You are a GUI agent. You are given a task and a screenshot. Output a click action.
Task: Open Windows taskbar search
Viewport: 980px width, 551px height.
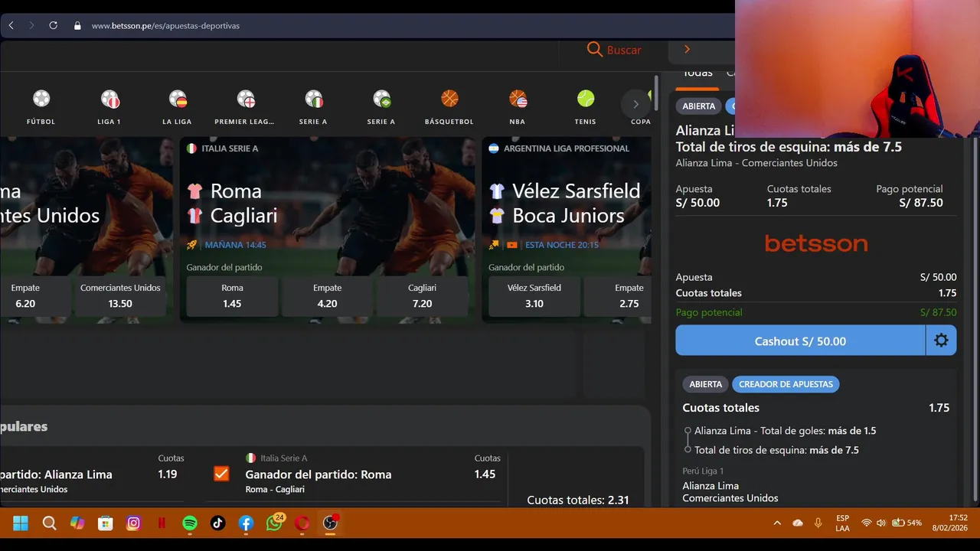(x=49, y=523)
